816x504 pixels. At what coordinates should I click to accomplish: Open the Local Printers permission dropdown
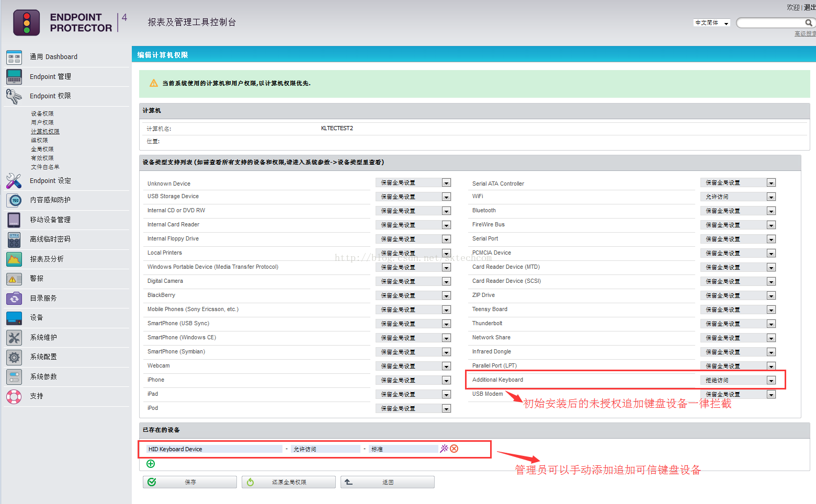[413, 253]
